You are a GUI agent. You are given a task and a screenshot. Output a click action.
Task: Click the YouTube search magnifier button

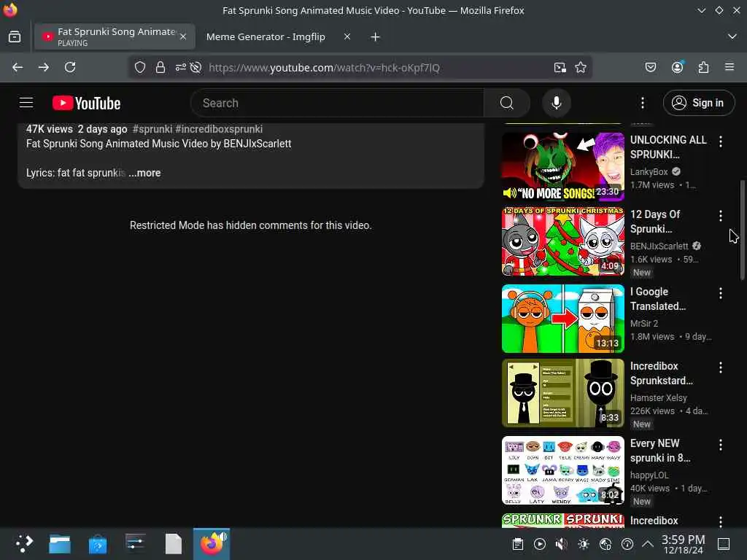[507, 103]
